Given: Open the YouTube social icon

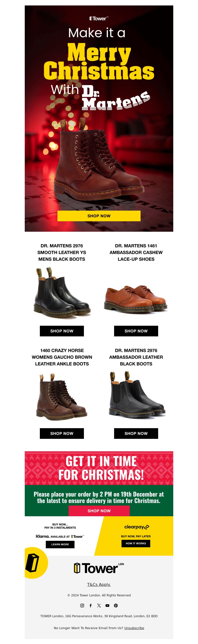Looking at the screenshot, I should coord(107,605).
